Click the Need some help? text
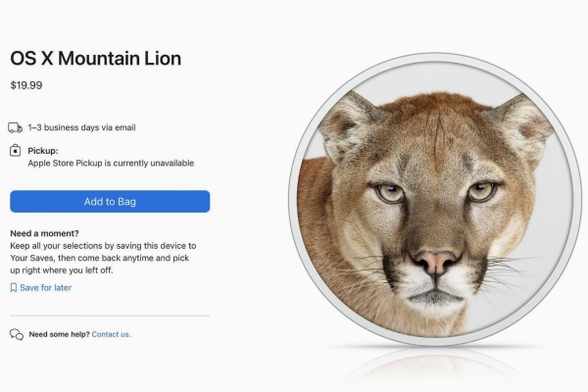Image resolution: width=588 pixels, height=392 pixels. tap(59, 334)
